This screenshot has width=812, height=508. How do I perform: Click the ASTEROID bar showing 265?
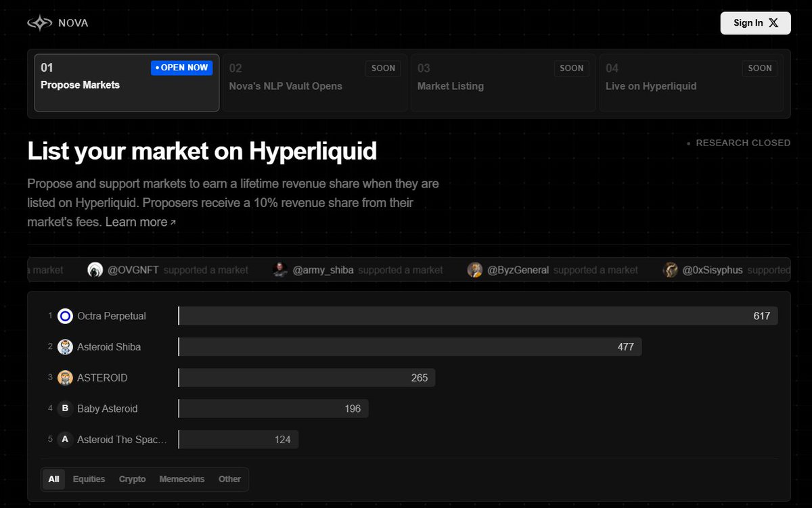[307, 377]
